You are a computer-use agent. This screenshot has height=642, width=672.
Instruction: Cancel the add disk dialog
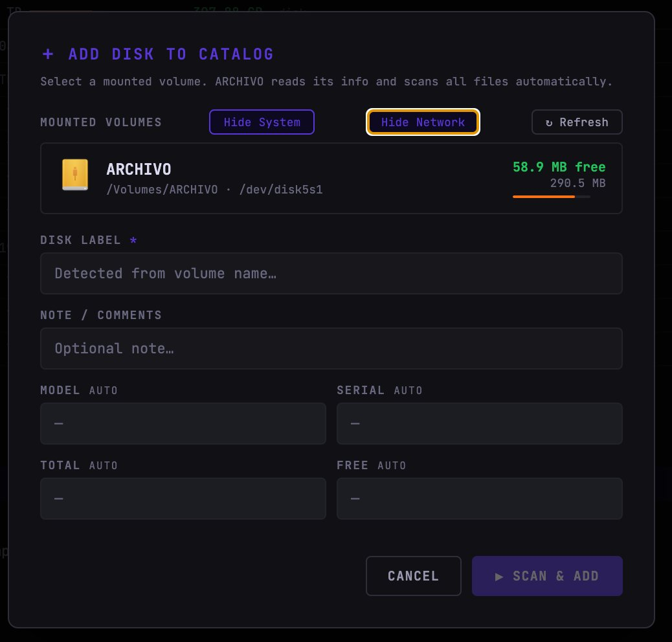pos(414,576)
